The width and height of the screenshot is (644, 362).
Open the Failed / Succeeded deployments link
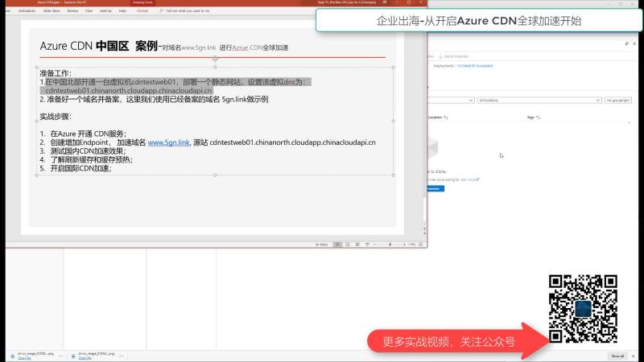[x=475, y=66]
